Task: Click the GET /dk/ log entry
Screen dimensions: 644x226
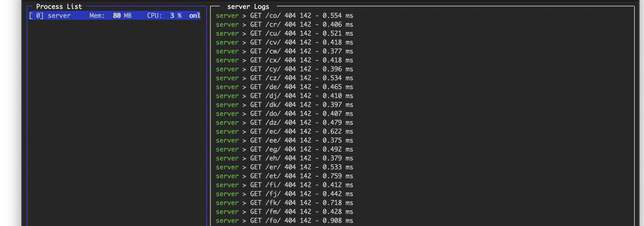Action: pos(284,105)
